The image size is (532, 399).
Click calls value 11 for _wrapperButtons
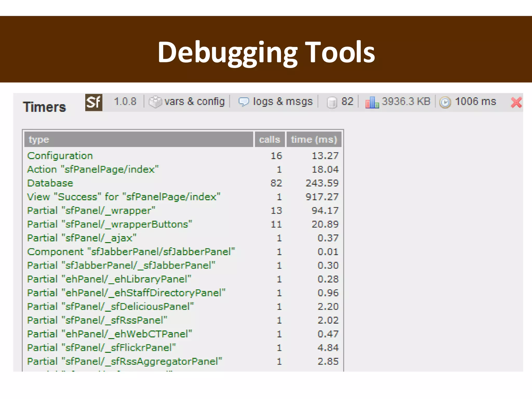(x=276, y=224)
